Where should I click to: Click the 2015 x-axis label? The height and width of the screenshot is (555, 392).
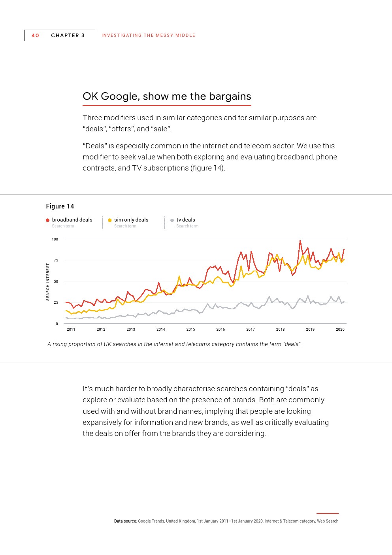click(190, 329)
